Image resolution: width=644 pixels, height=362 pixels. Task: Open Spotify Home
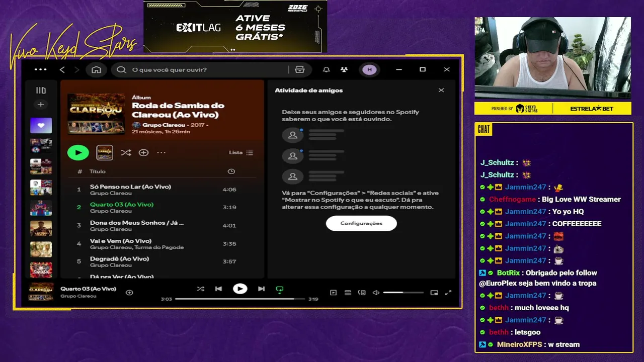click(96, 70)
